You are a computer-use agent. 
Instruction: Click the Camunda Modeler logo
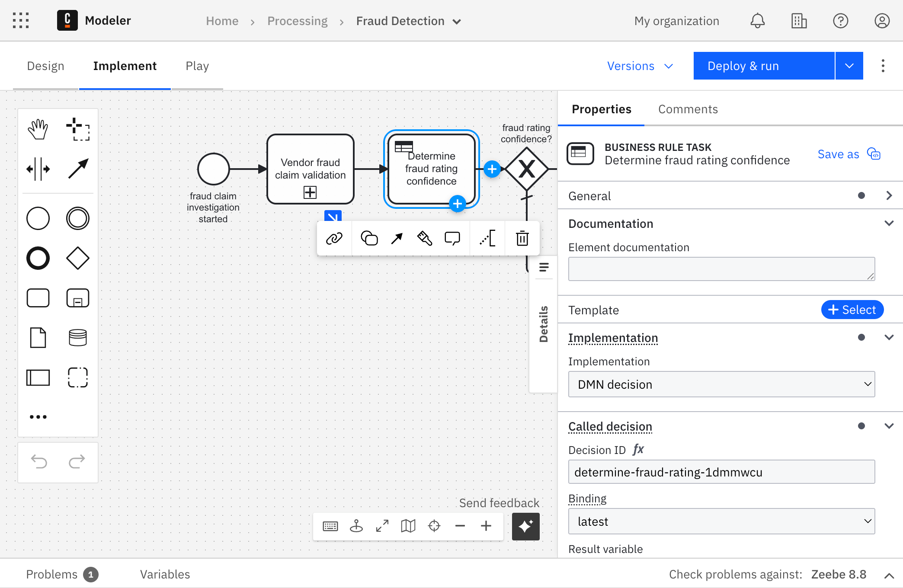67,20
